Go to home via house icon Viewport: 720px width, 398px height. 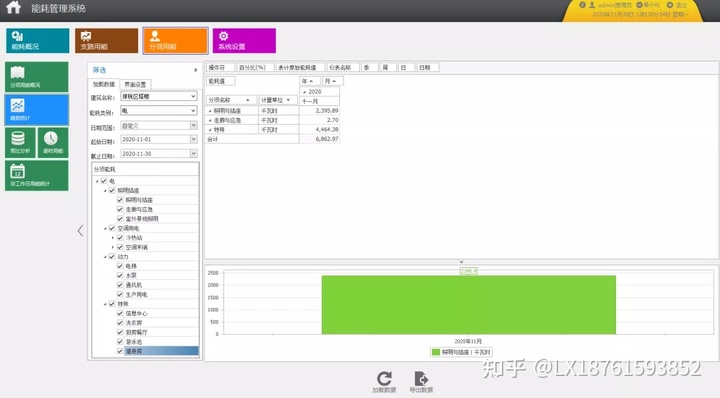[13, 7]
